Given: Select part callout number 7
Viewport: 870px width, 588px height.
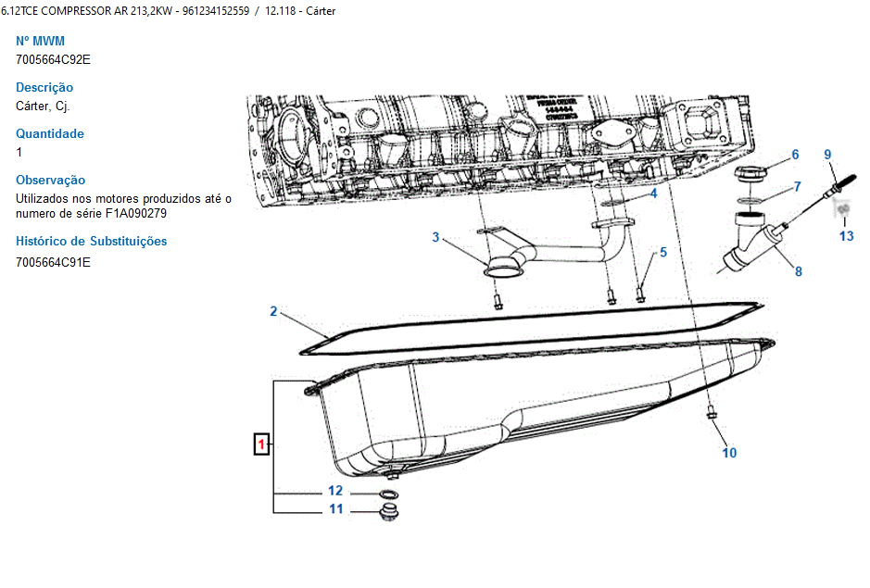Looking at the screenshot, I should (797, 187).
